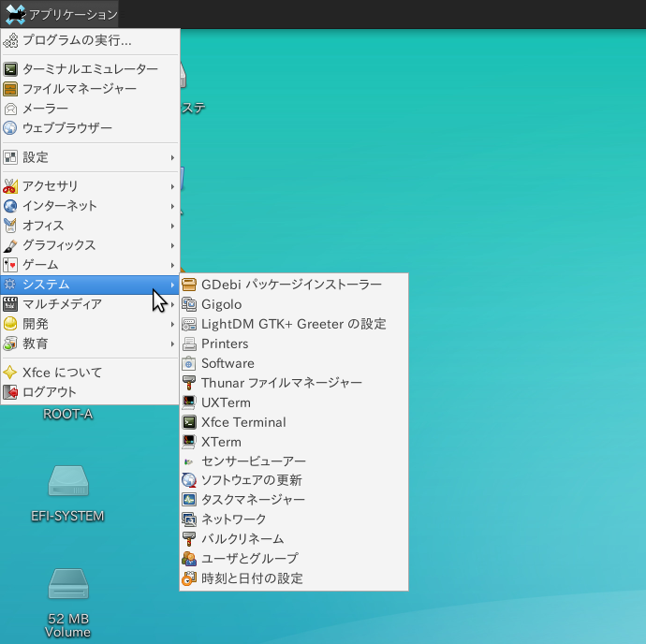Expand the ゲーム submenu arrow

(x=172, y=265)
